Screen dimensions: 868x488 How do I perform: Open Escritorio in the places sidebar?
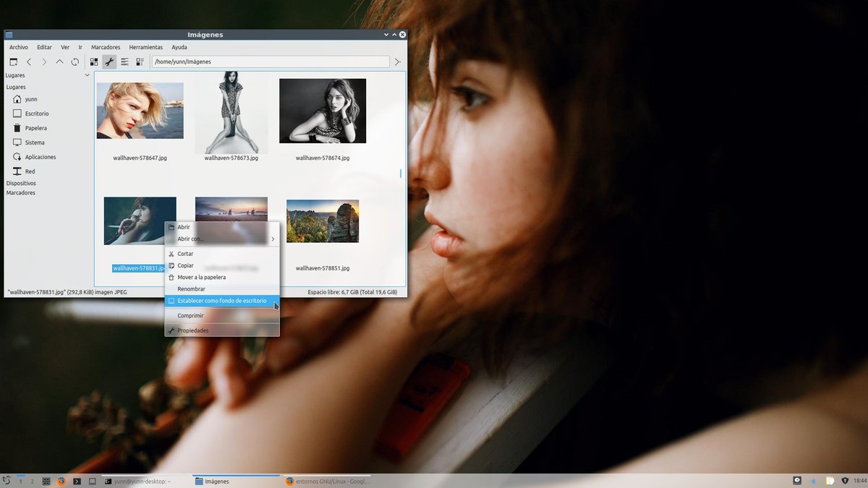click(x=31, y=114)
